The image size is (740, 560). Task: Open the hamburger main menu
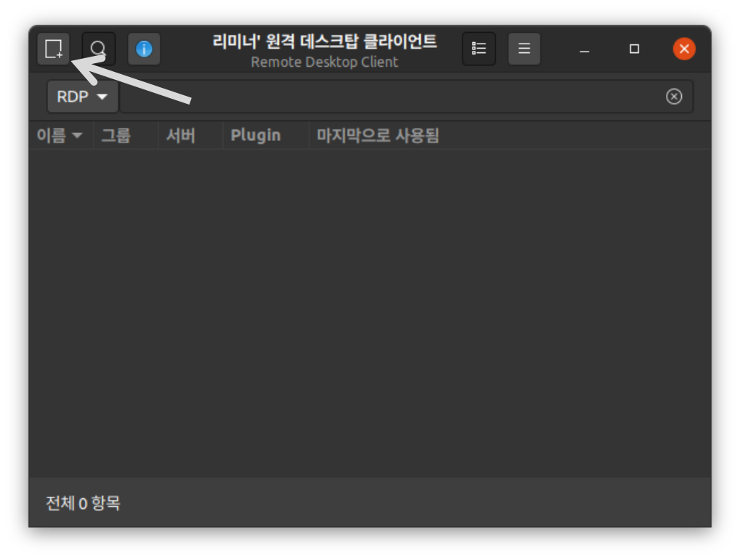[x=524, y=49]
